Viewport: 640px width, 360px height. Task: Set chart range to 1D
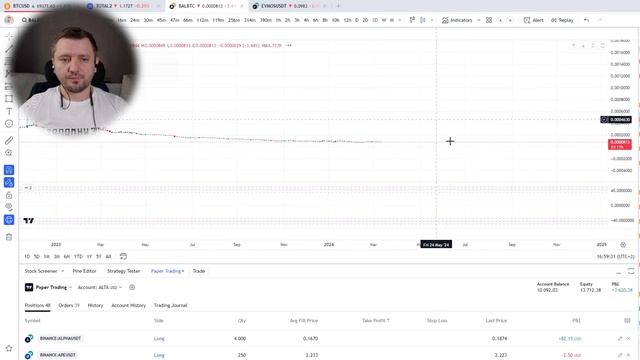(27, 257)
